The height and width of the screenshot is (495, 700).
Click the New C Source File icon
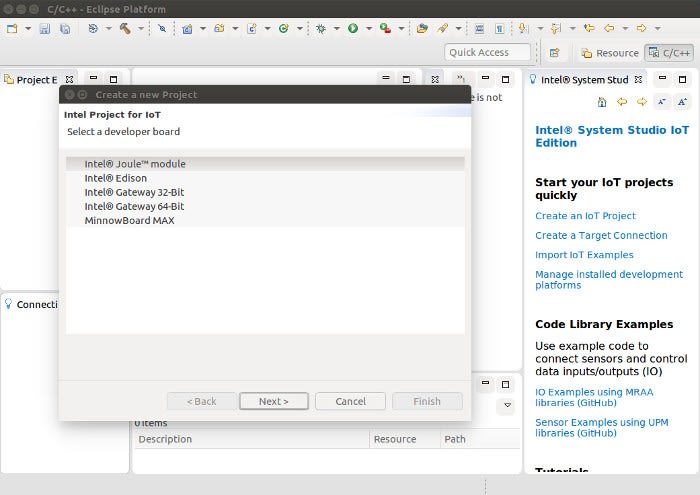(252, 29)
